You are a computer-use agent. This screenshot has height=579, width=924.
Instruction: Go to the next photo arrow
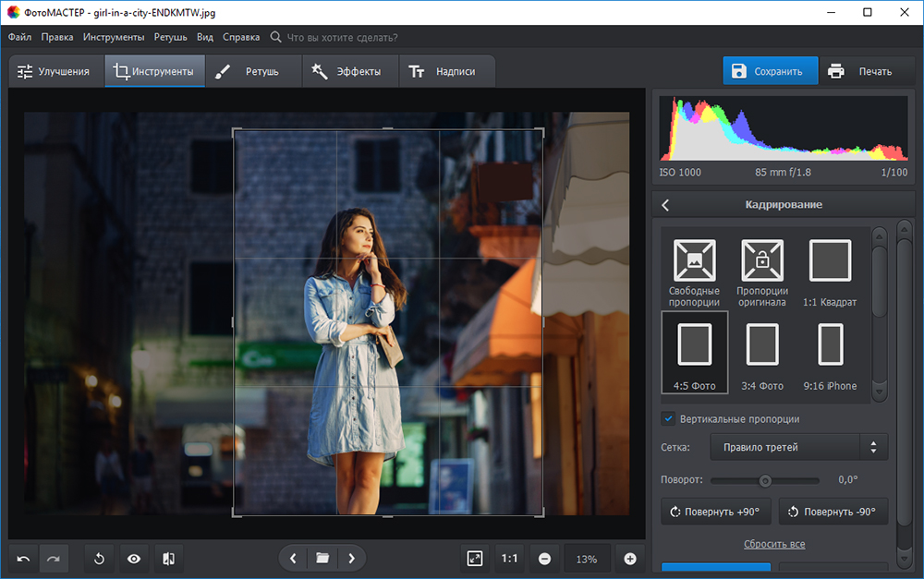(x=352, y=559)
